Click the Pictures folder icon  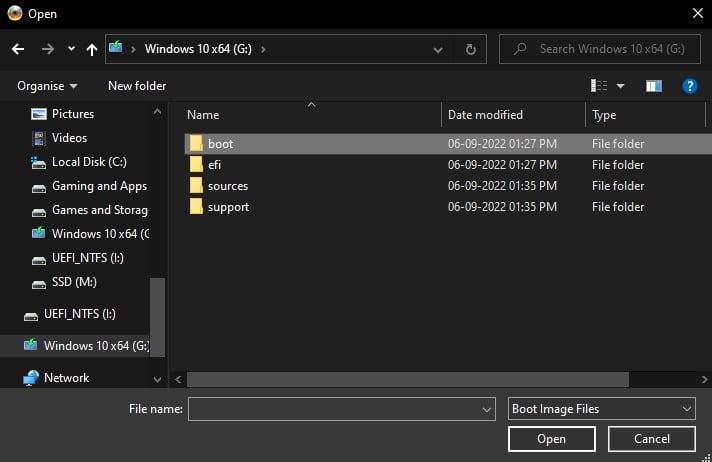pyautogui.click(x=39, y=114)
